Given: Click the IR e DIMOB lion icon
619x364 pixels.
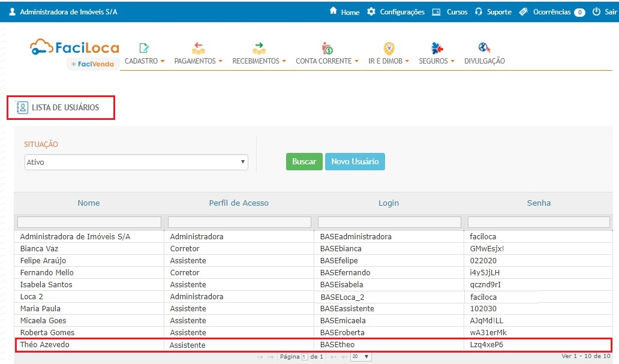Looking at the screenshot, I should point(389,48).
